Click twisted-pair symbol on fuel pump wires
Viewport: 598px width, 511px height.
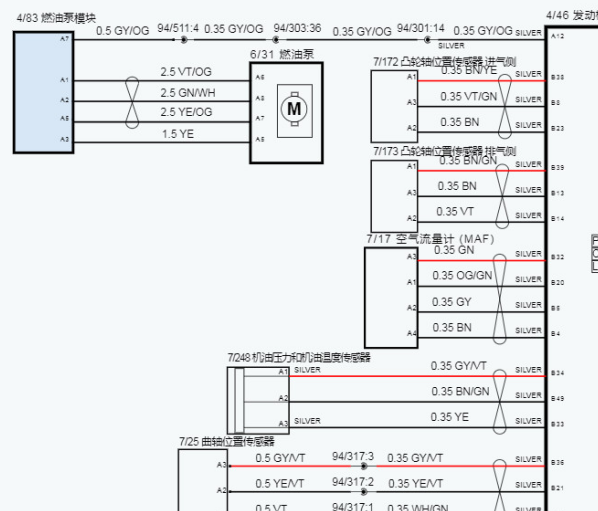click(x=132, y=102)
